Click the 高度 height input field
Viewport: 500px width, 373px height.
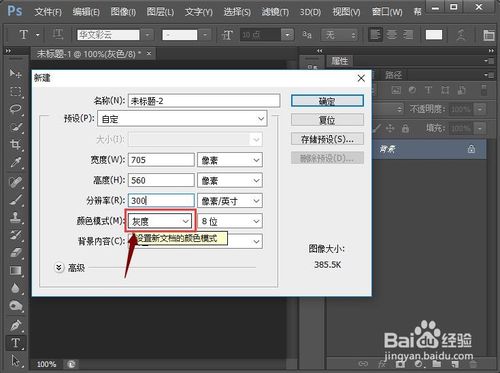tap(161, 180)
